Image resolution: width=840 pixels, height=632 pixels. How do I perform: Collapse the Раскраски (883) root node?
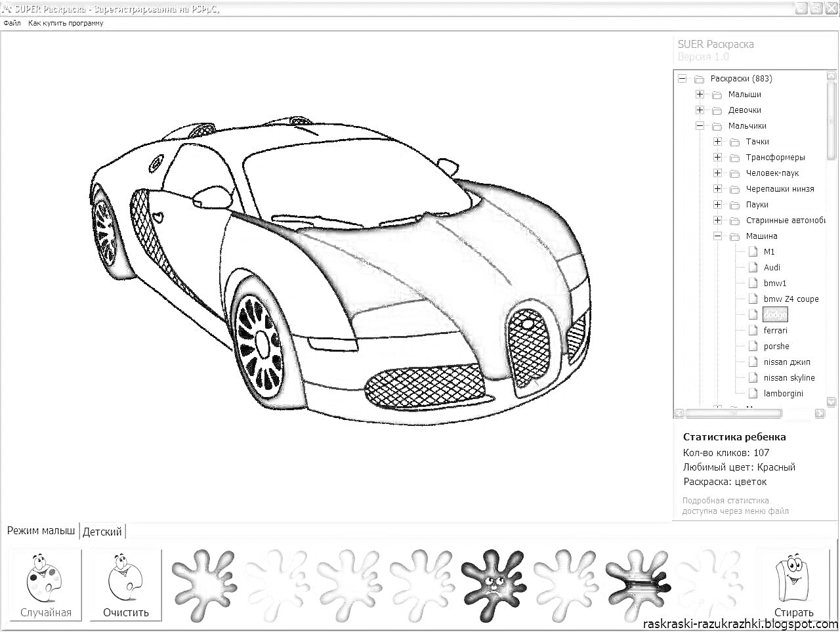(682, 79)
